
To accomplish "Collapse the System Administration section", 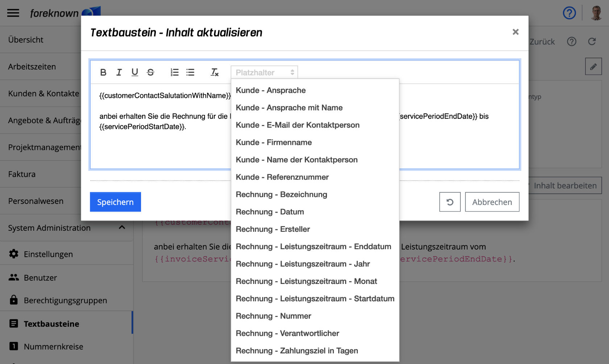I will 122,228.
